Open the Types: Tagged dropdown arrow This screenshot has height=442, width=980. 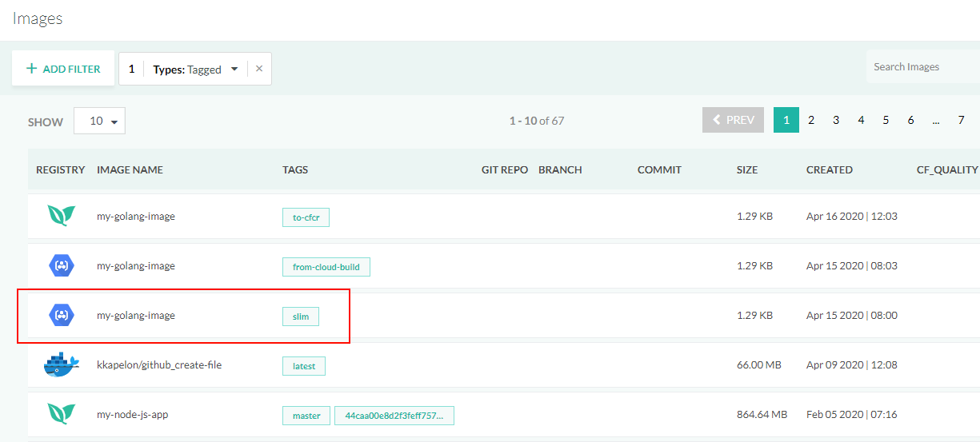234,70
